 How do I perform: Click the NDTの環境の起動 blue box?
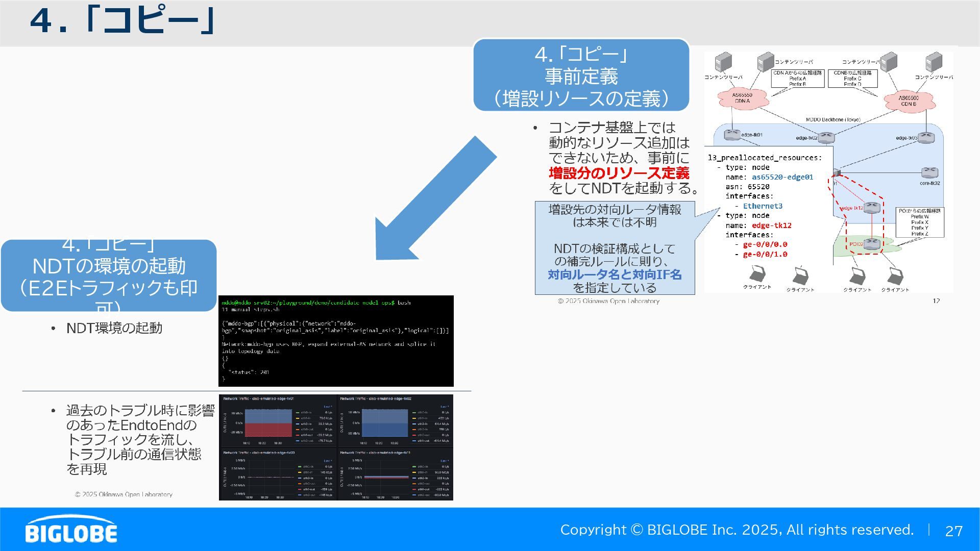click(x=109, y=277)
